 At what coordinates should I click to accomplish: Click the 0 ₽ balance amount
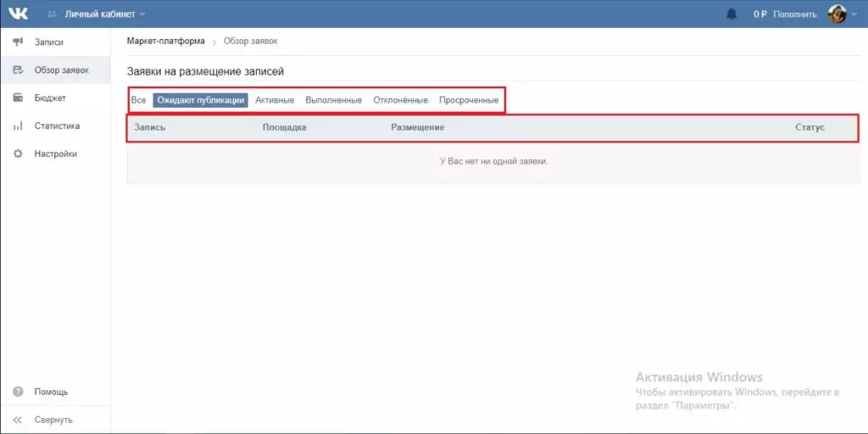(760, 14)
